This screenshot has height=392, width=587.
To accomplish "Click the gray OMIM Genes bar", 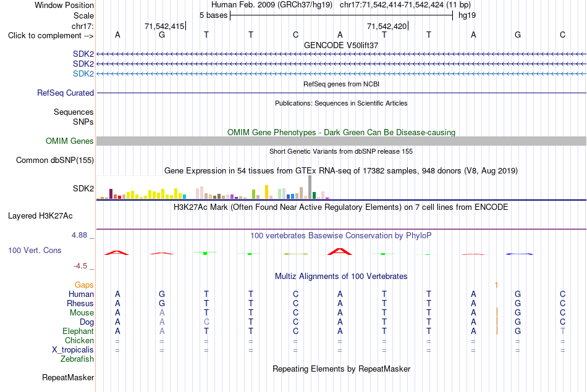I will pyautogui.click(x=341, y=141).
